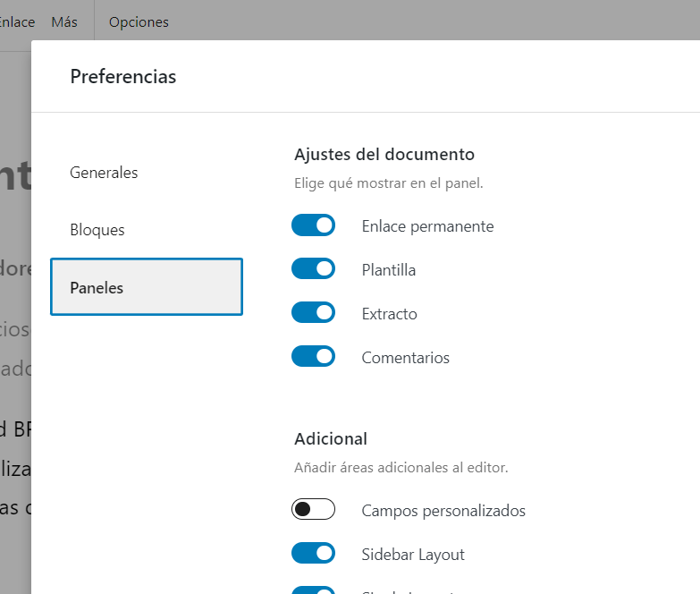
Task: Turn off the Comentarios toggle switch
Action: pos(313,356)
